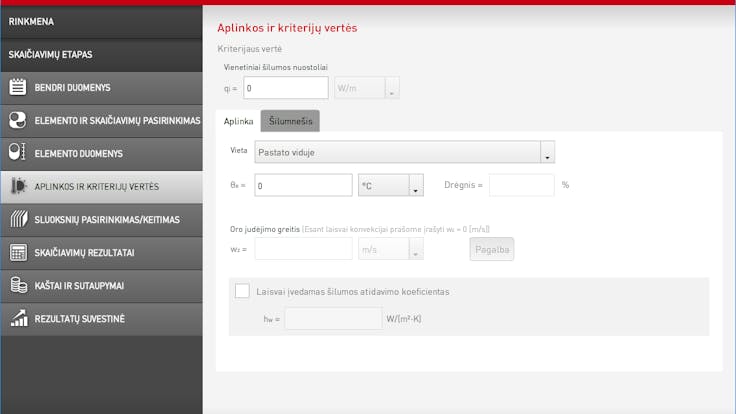The width and height of the screenshot is (736, 414).
Task: Click the Bendri duomenys notepad icon
Action: tap(17, 87)
